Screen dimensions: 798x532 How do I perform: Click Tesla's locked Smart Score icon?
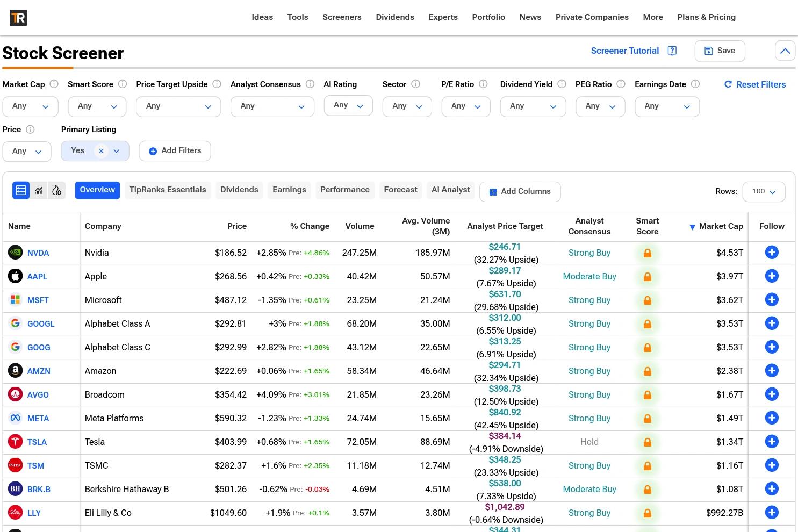point(648,442)
